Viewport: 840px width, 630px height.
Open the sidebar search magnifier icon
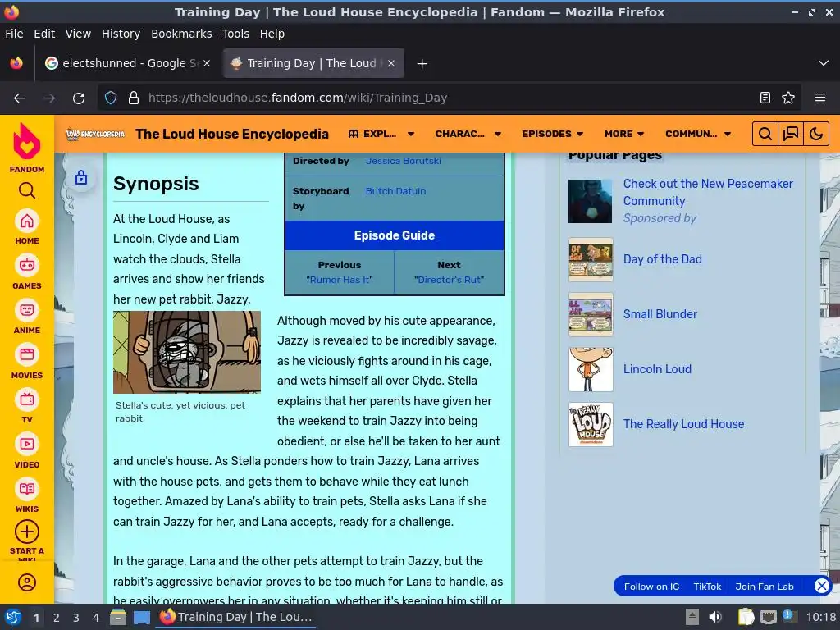click(27, 190)
